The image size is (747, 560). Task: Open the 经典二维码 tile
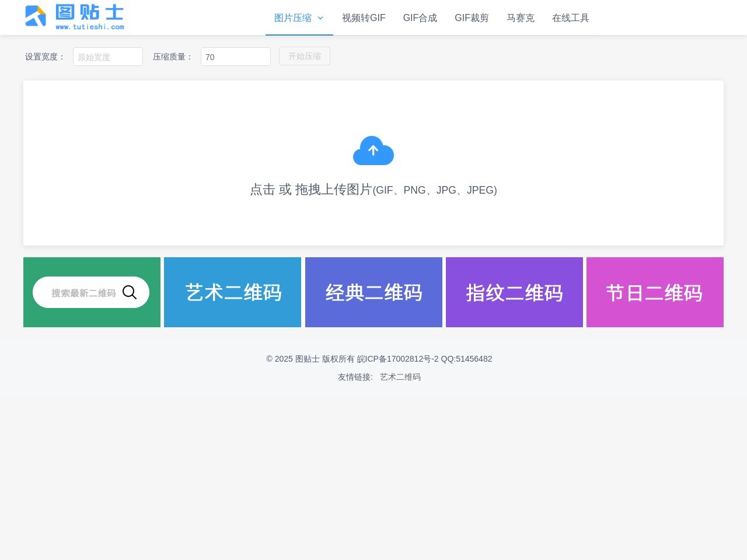pos(373,292)
